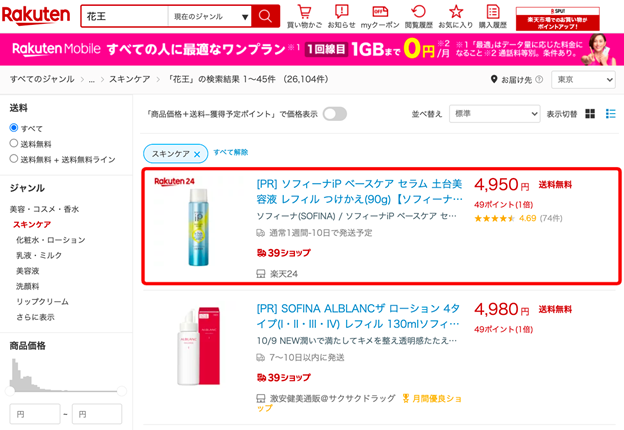Switch to grid view display icon
The image size is (624, 430).
tap(590, 114)
